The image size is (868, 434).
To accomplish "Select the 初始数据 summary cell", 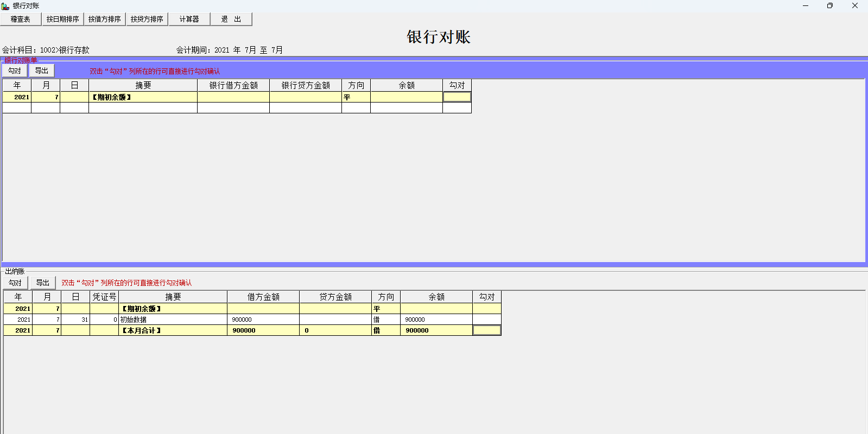I will tap(173, 320).
